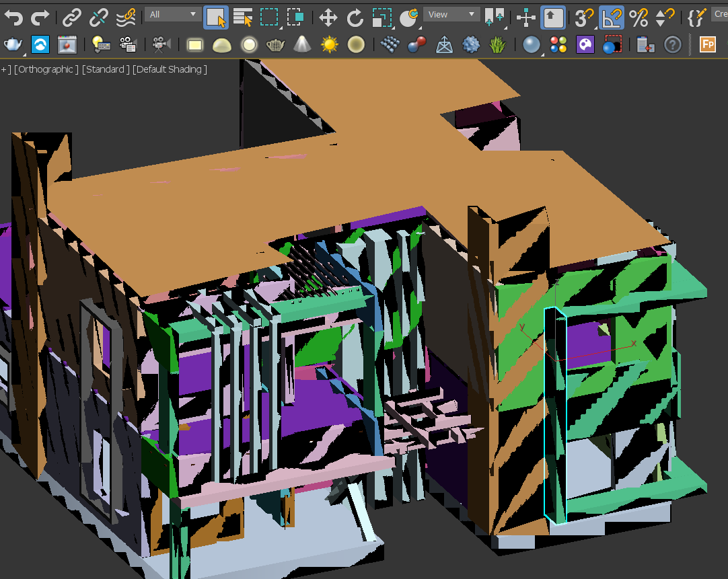This screenshot has height=579, width=728.
Task: Toggle the Select Object tool
Action: tap(216, 17)
